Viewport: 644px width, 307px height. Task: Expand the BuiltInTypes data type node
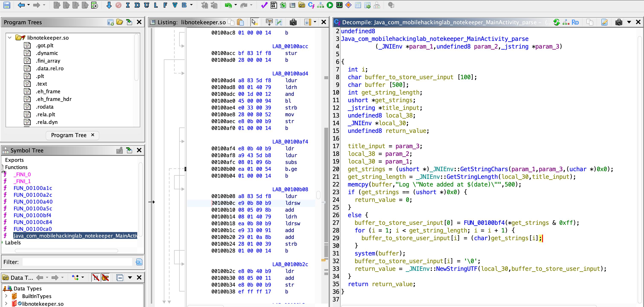click(x=6, y=296)
